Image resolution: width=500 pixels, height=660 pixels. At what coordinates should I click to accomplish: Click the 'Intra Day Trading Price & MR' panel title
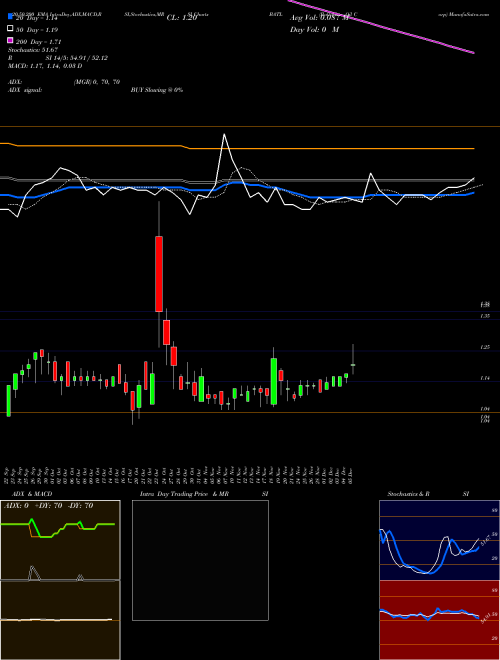click(x=184, y=494)
